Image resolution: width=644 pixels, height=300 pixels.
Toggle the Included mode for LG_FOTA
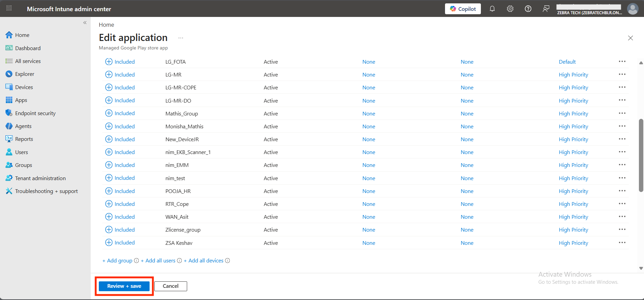[120, 62]
